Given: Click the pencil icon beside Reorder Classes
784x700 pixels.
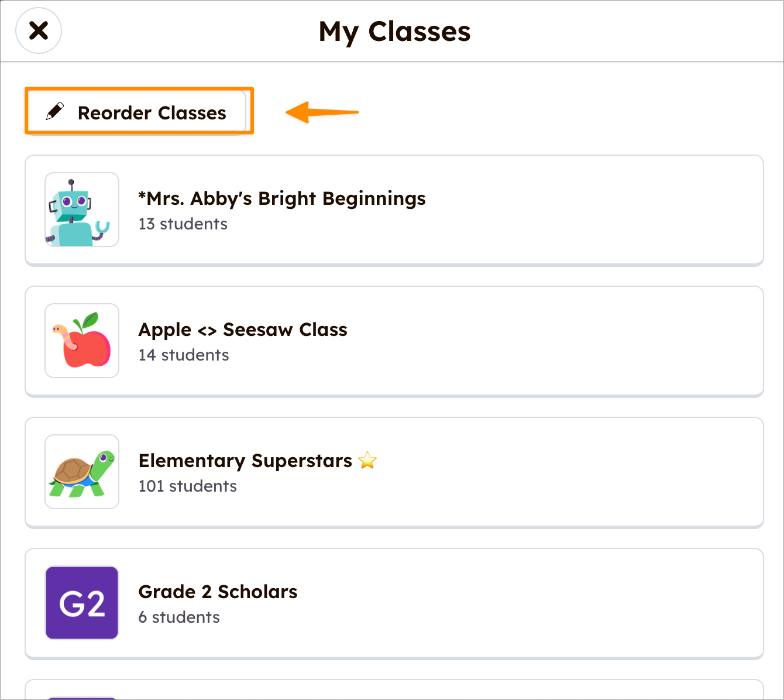Looking at the screenshot, I should point(55,111).
